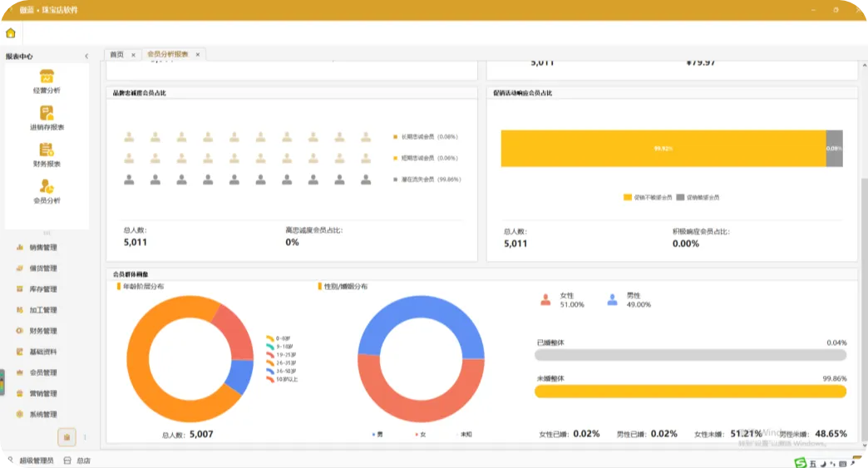The height and width of the screenshot is (468, 868).
Task: Toggle the 男 legend item in gender chart
Action: (377, 434)
